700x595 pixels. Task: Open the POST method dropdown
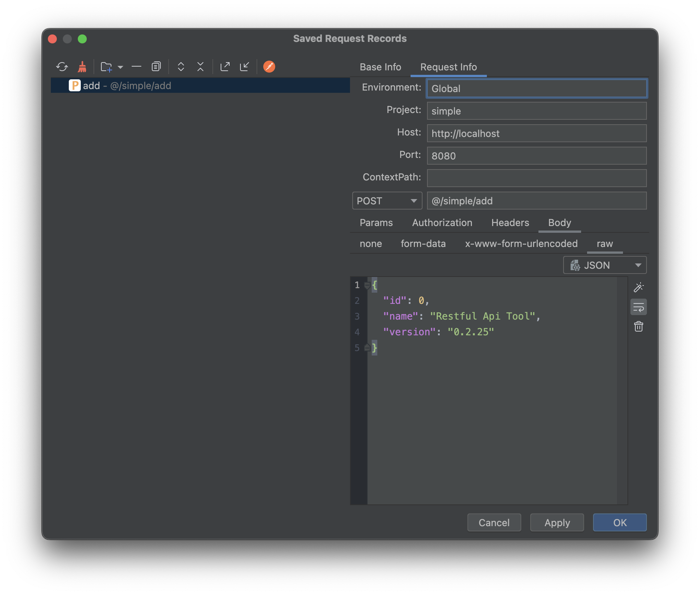point(387,201)
